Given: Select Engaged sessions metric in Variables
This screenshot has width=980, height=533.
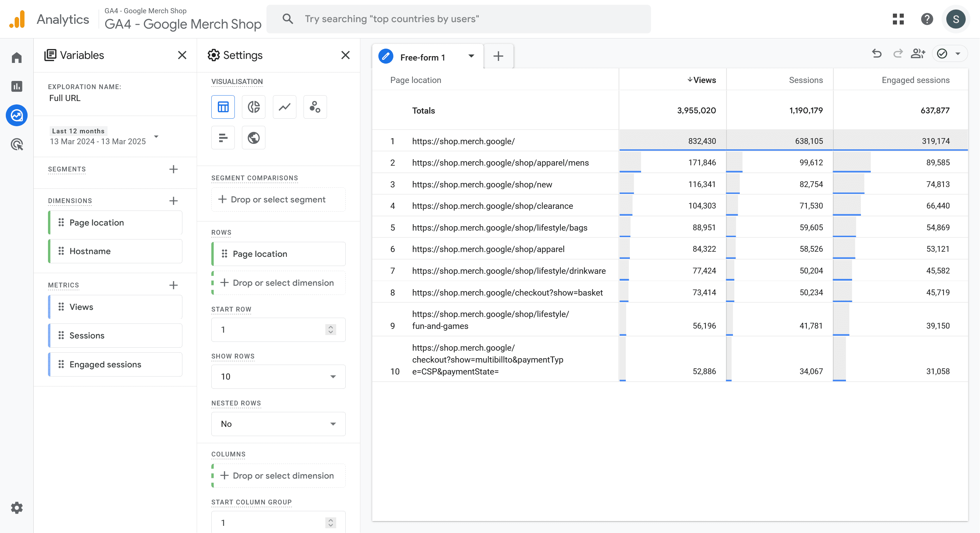Looking at the screenshot, I should (115, 365).
